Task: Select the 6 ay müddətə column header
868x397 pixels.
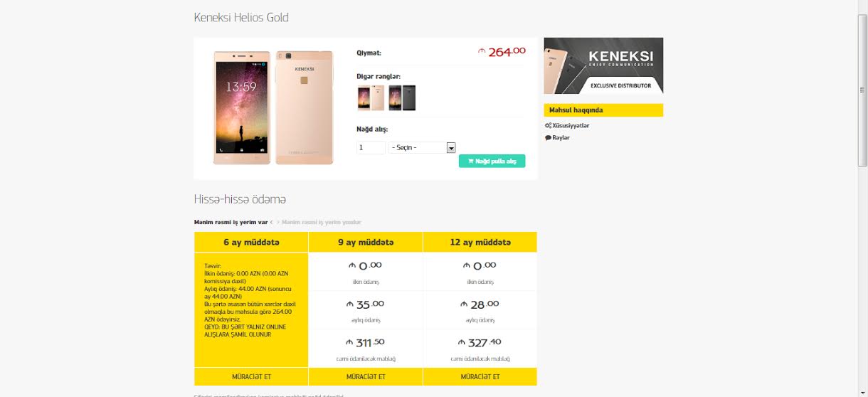Action: pos(251,243)
